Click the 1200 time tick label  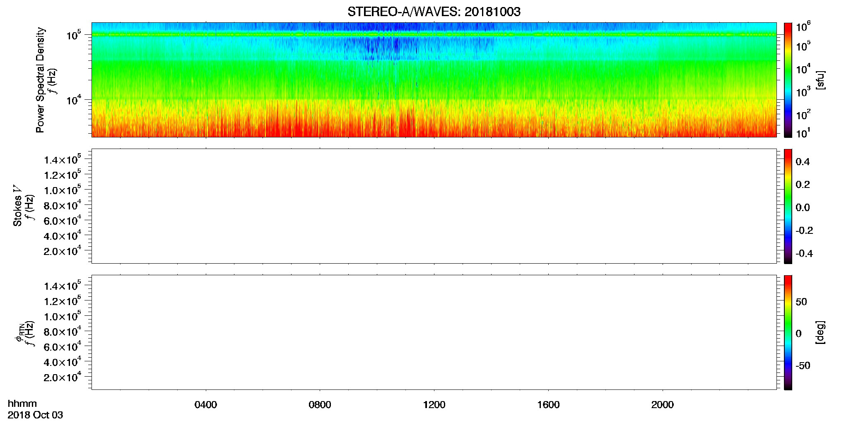434,405
